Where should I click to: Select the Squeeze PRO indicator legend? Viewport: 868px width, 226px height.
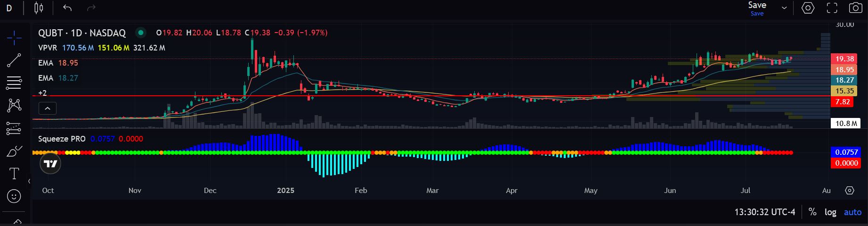click(x=62, y=139)
